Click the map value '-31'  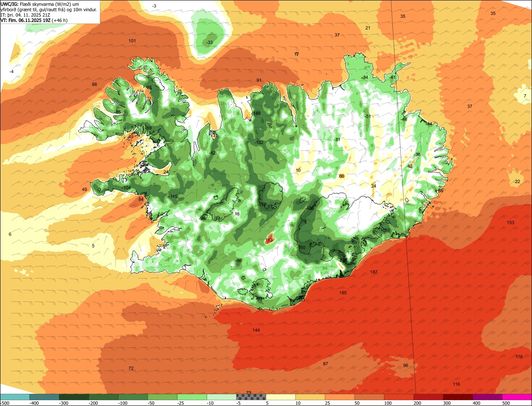[x=337, y=139]
